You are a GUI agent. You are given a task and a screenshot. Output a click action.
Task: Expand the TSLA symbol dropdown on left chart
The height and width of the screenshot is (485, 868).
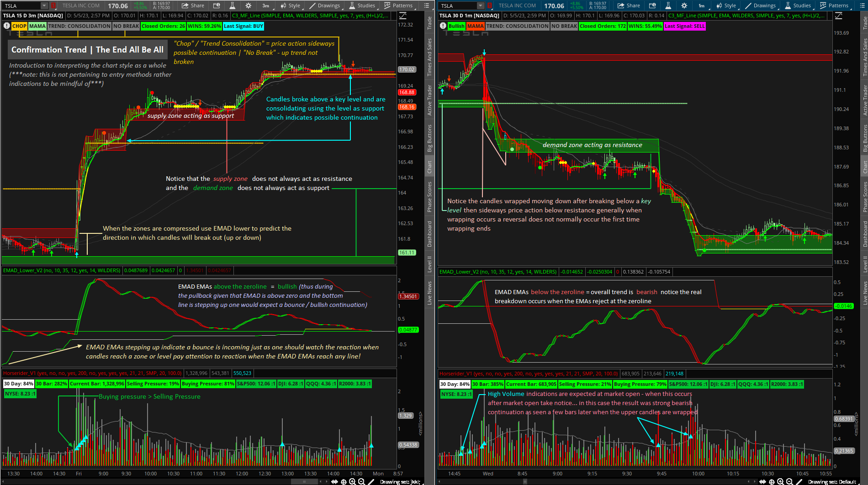click(44, 5)
